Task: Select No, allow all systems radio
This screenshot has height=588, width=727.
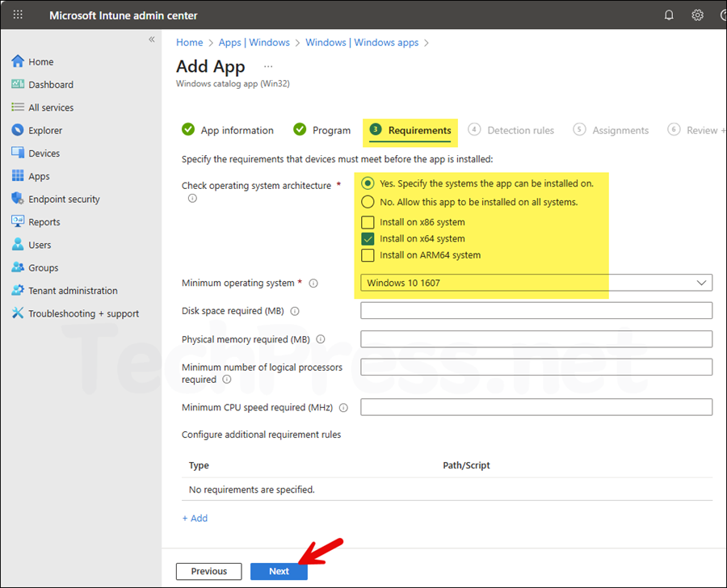Action: (x=368, y=202)
